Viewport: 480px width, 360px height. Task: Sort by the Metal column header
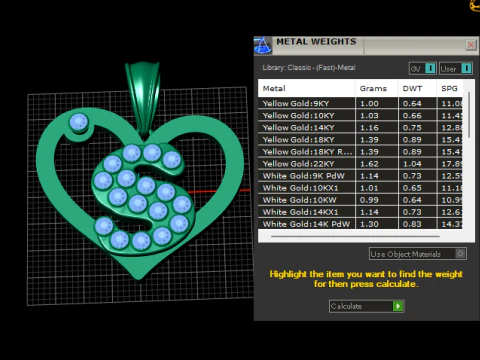306,88
